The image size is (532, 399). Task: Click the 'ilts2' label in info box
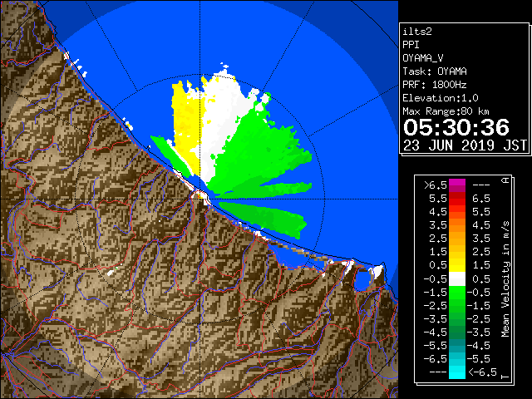tap(417, 32)
